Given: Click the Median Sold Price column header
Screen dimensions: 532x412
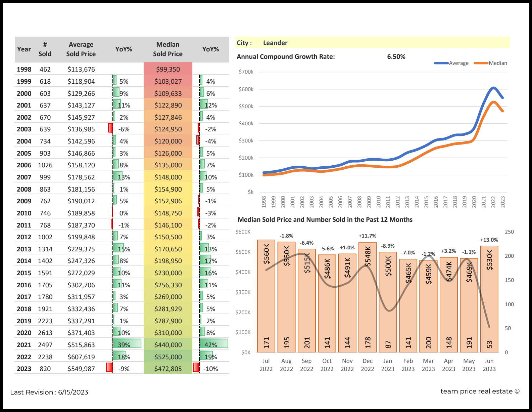Looking at the screenshot, I should click(168, 49).
